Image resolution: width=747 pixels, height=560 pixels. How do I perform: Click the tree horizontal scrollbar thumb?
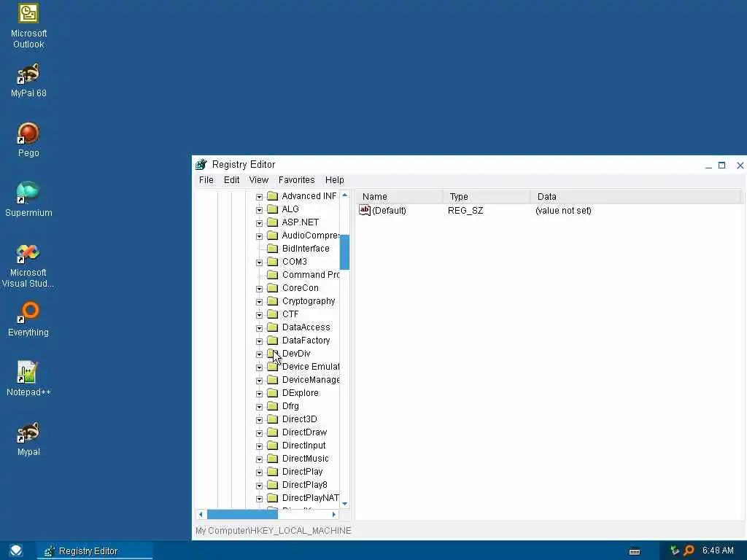point(242,514)
